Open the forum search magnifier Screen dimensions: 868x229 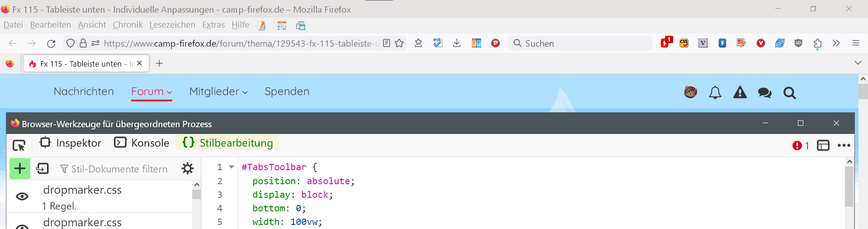coord(790,93)
